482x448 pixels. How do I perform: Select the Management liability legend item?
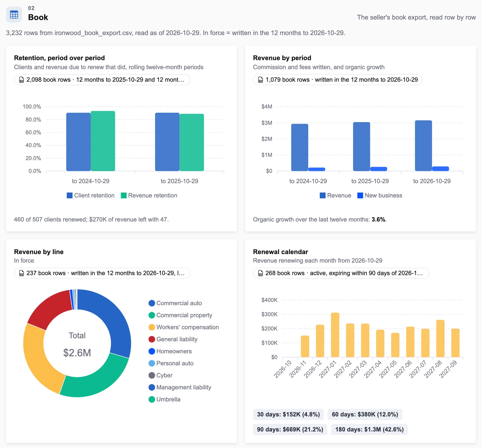pyautogui.click(x=180, y=387)
